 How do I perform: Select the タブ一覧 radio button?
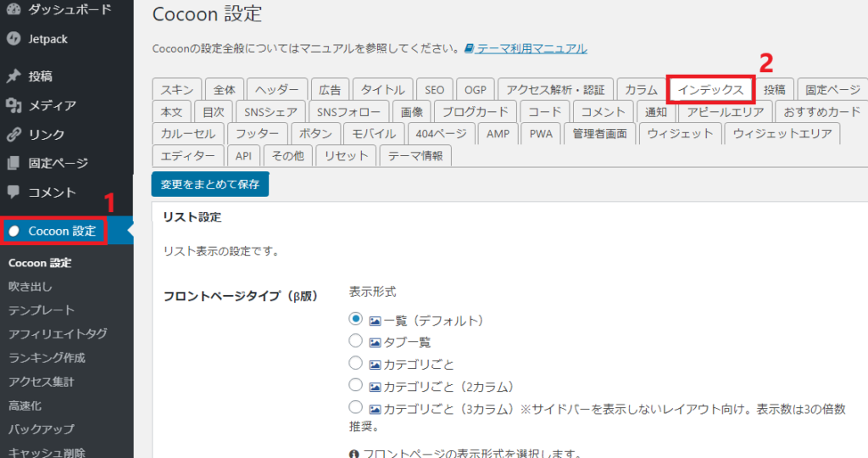coord(355,341)
